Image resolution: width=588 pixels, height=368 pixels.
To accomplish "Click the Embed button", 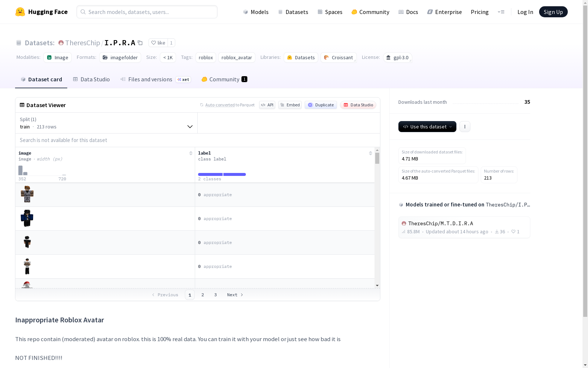I will coord(290,105).
